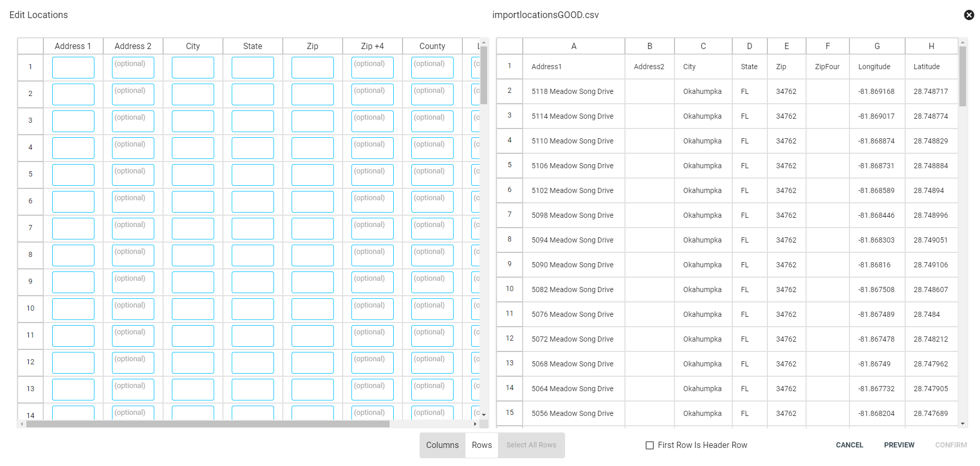
Task: Click the County column header
Action: coord(432,46)
